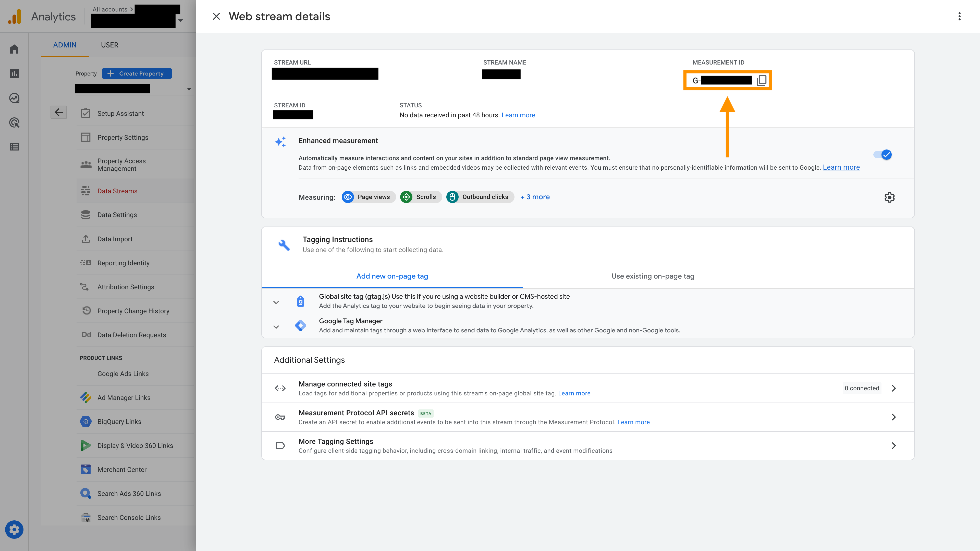Click the BigQuery Links hexagon icon

tap(85, 421)
